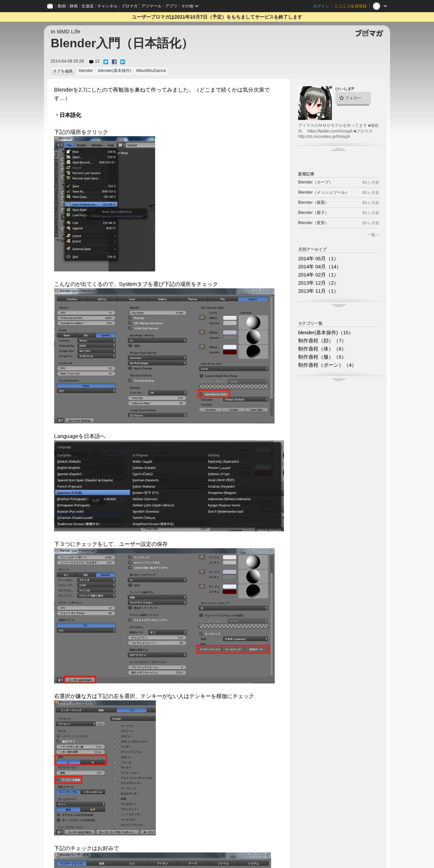Click the ニコニコ会員登録 link
434x868 pixels.
(x=350, y=6)
